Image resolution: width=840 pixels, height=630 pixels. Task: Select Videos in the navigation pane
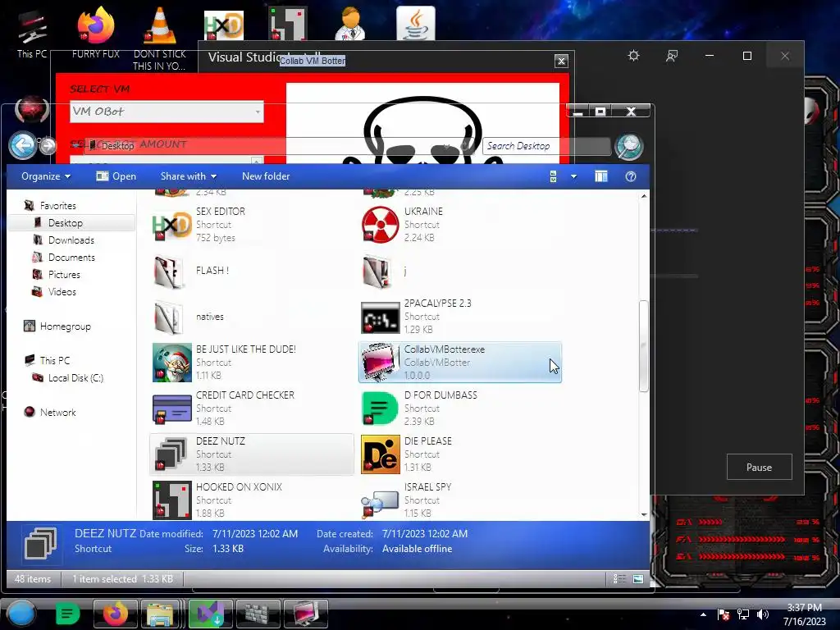(62, 291)
